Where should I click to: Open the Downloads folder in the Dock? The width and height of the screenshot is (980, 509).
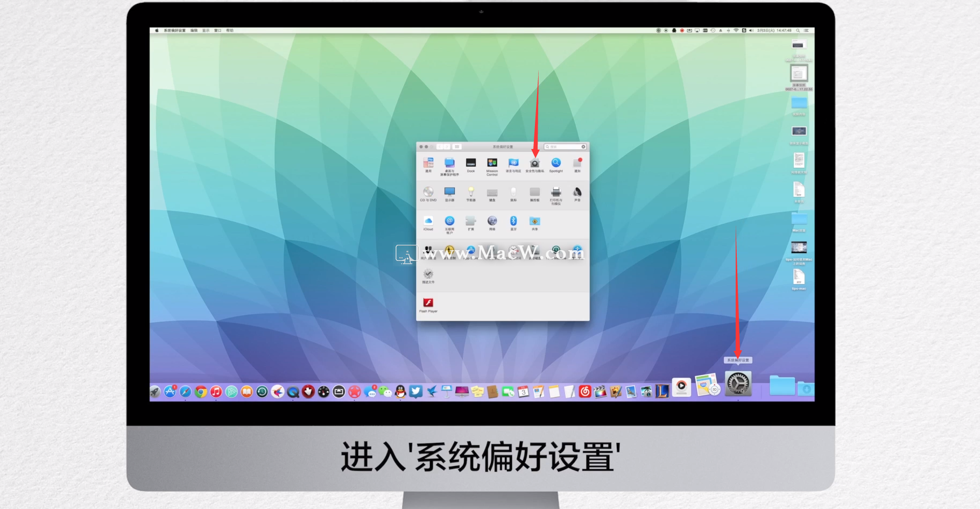click(806, 388)
